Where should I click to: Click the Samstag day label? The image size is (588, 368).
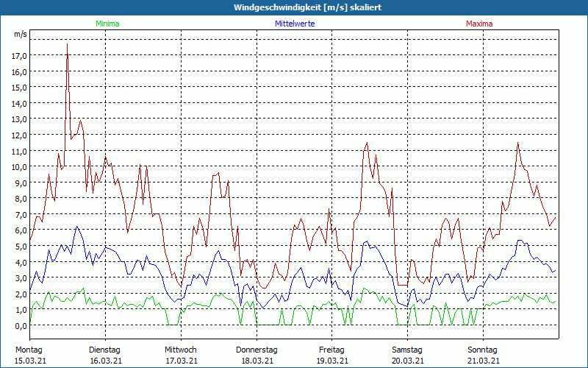point(407,350)
